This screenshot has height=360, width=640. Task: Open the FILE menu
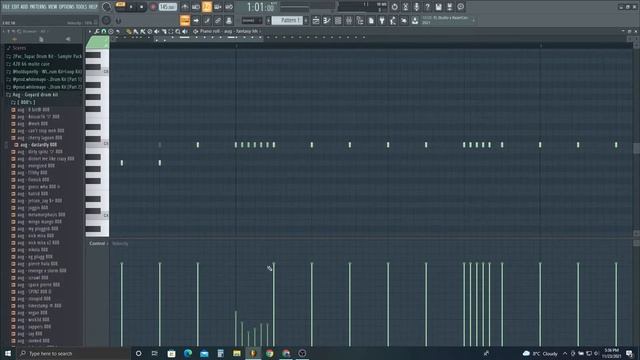click(x=6, y=7)
